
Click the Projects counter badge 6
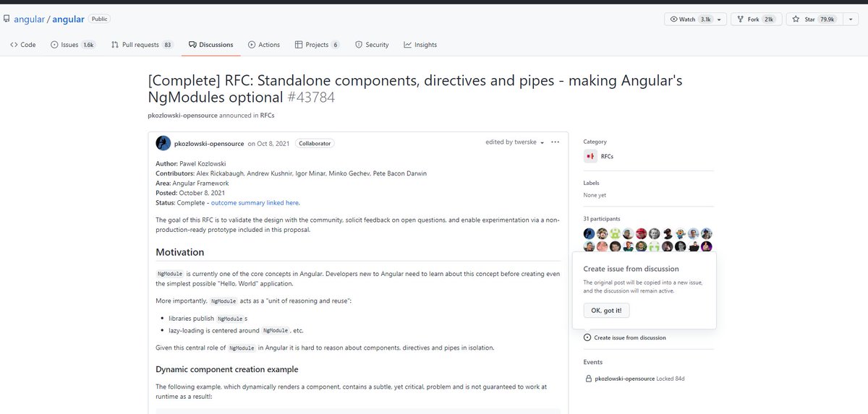[x=335, y=45]
